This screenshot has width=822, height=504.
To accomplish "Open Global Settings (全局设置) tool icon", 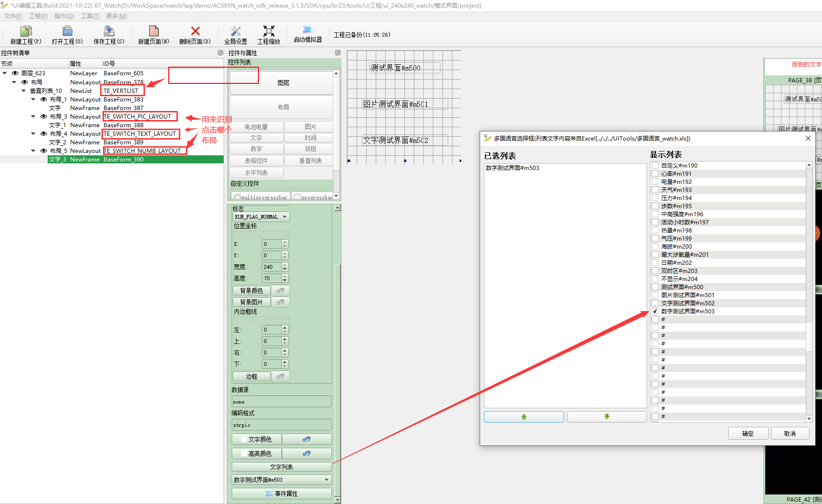I will pos(236,31).
